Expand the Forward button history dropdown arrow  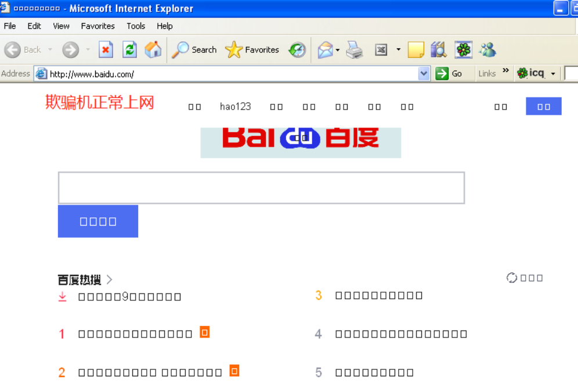pos(88,49)
